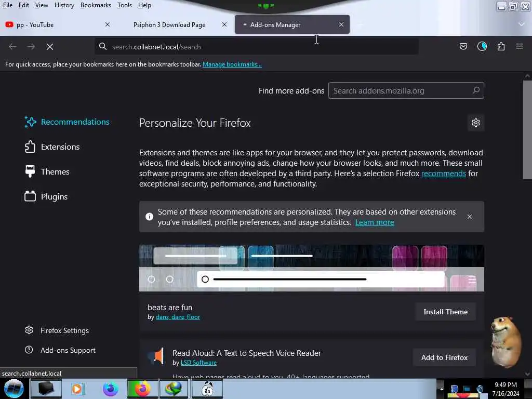This screenshot has height=399, width=532.
Task: Open the Bookmarks menu
Action: (96, 5)
